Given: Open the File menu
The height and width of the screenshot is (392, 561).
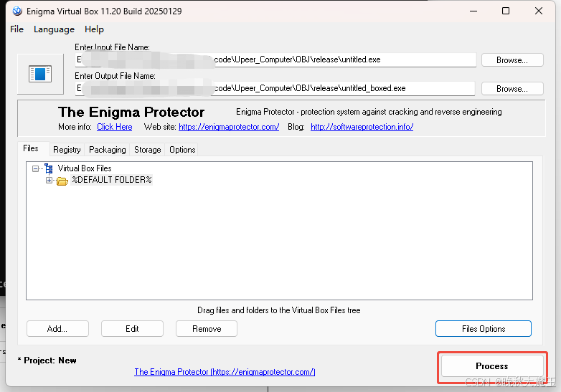Looking at the screenshot, I should (x=16, y=29).
